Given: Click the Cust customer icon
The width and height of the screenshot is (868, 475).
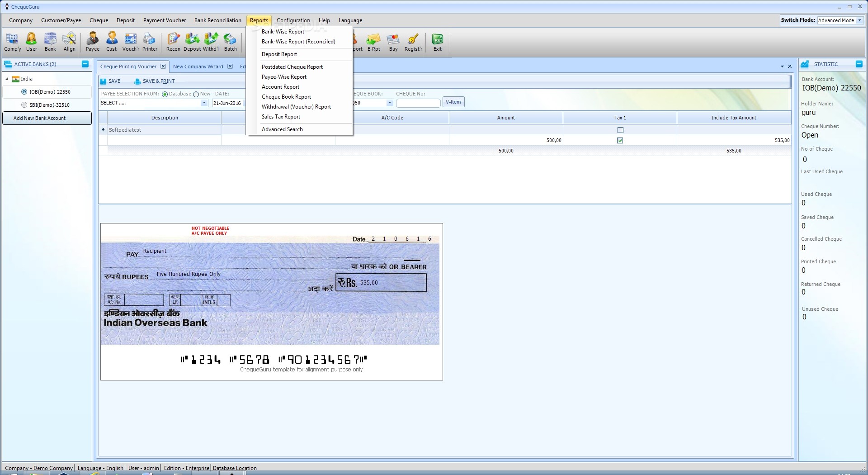Looking at the screenshot, I should coord(112,42).
